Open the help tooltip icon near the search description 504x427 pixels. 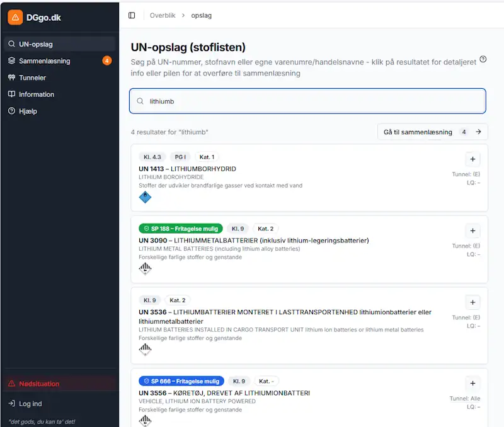point(483,60)
